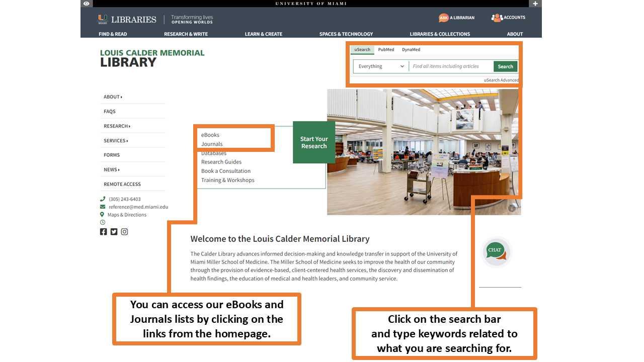Click the plus icon in top bar
The width and height of the screenshot is (644, 362).
click(x=535, y=4)
